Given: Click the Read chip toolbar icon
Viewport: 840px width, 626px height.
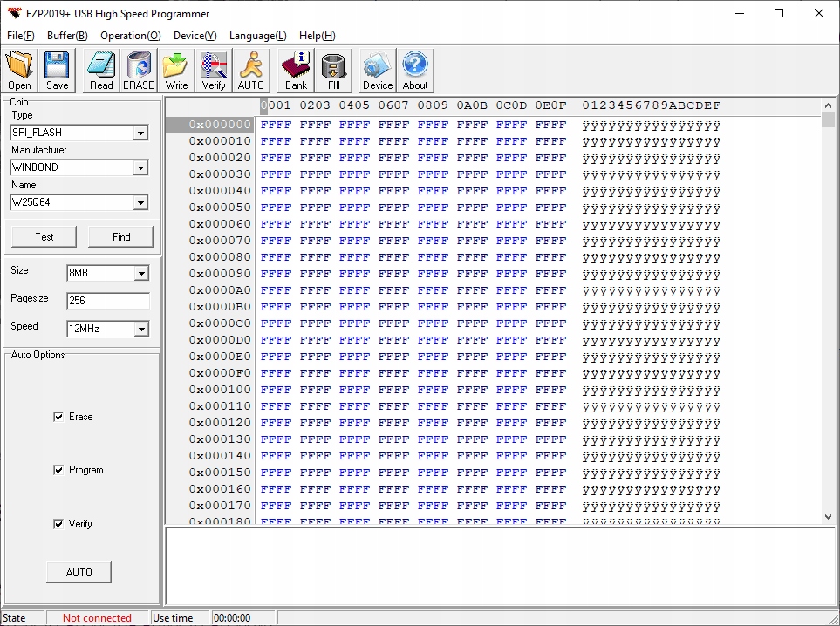Looking at the screenshot, I should point(101,71).
